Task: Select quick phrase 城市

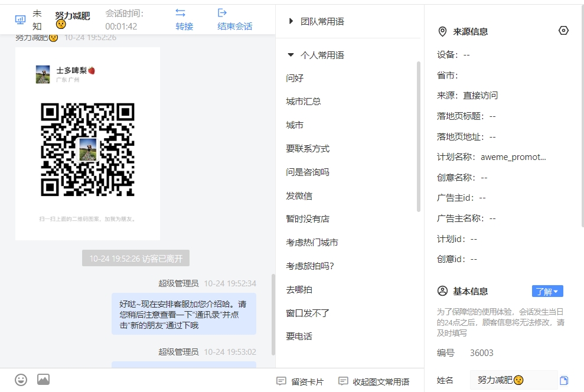Action: pyautogui.click(x=295, y=125)
